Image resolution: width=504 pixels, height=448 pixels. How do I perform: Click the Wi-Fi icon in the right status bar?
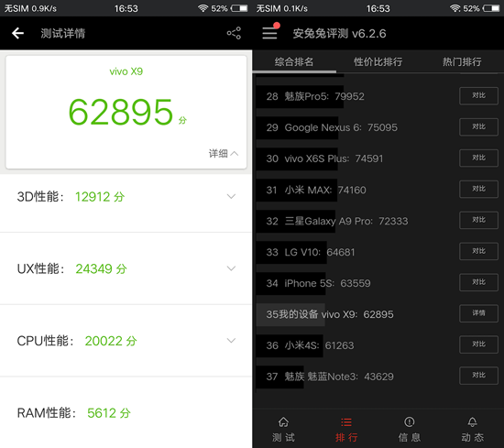[455, 8]
